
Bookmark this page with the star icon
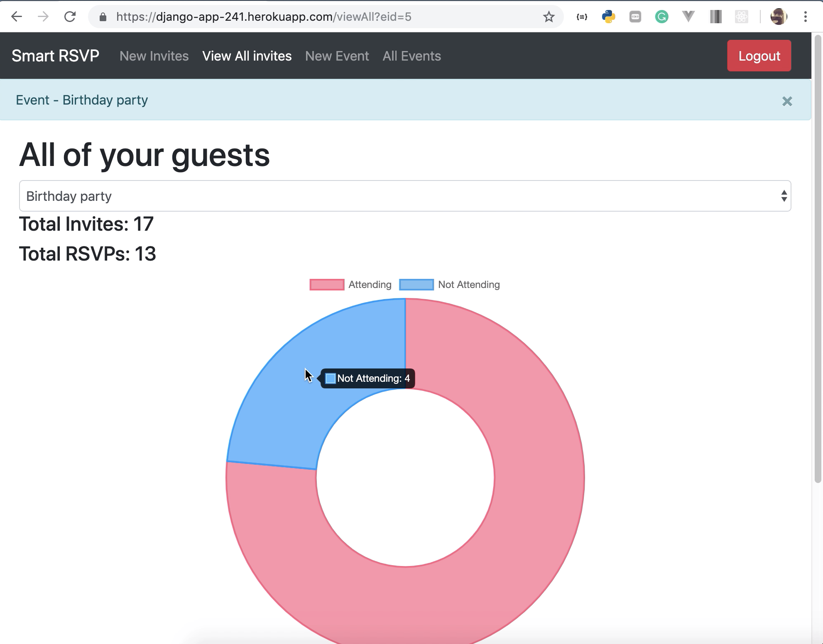pyautogui.click(x=549, y=17)
